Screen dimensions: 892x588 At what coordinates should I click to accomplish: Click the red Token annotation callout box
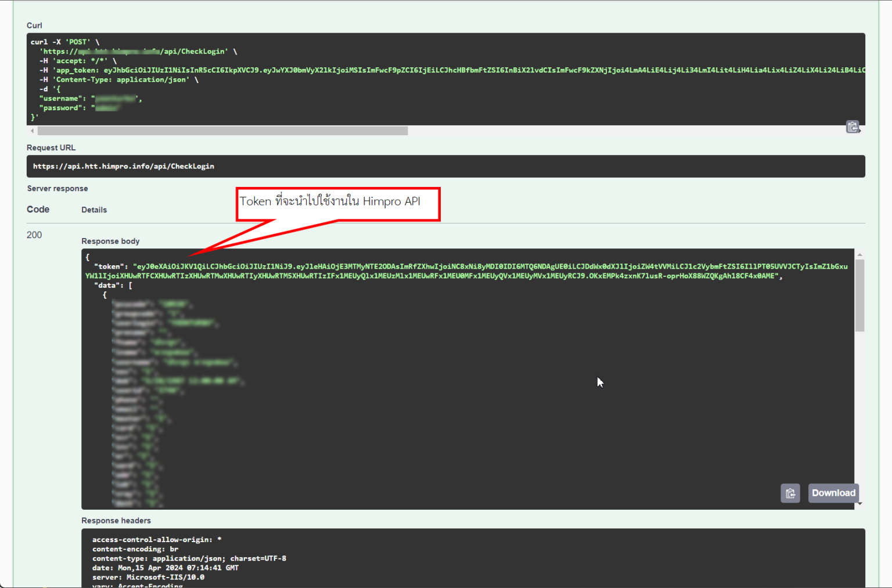click(x=338, y=204)
